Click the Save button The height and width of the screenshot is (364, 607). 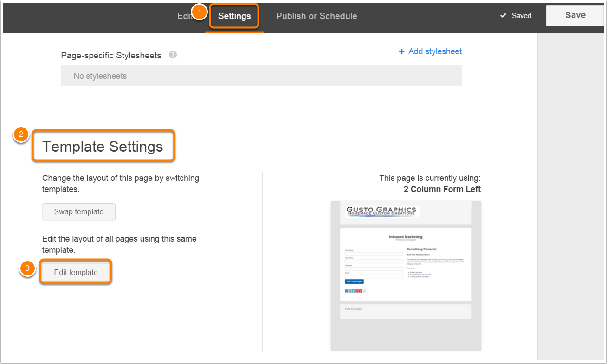click(x=575, y=15)
